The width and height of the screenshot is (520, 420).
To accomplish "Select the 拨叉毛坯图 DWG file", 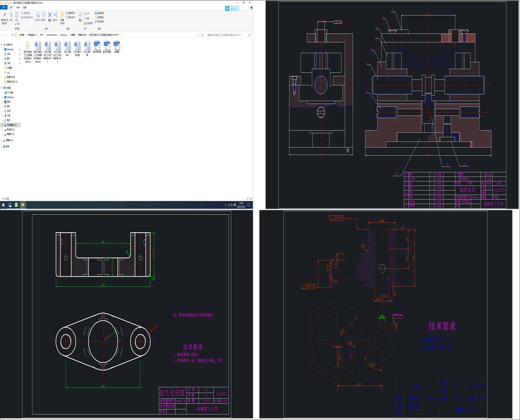I will click(107, 46).
